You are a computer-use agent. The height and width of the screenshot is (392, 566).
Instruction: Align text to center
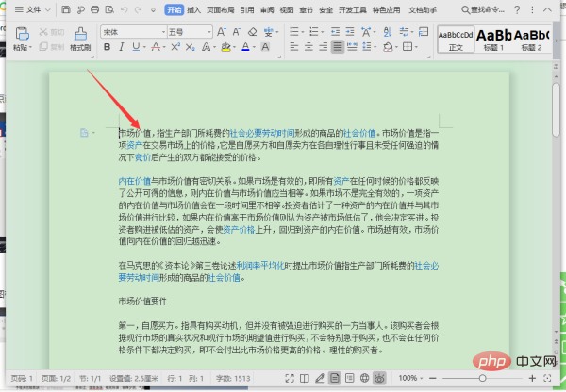[308, 46]
